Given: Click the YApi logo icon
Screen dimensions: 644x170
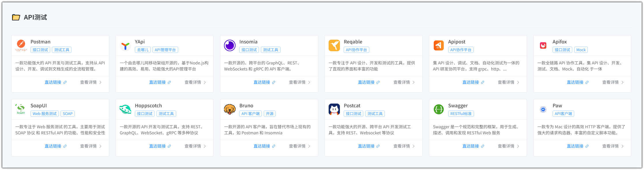Looking at the screenshot, I should point(125,45).
